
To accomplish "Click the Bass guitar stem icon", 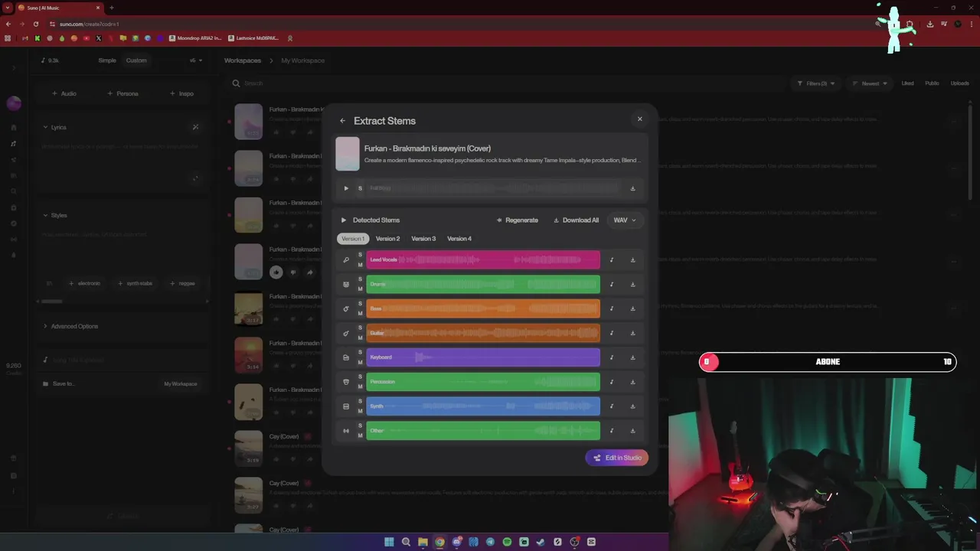I will point(346,309).
